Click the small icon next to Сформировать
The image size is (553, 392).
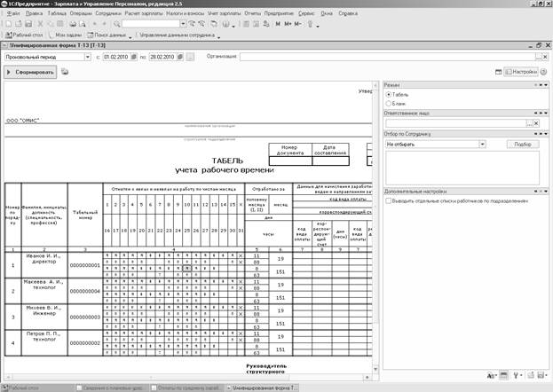tap(65, 72)
